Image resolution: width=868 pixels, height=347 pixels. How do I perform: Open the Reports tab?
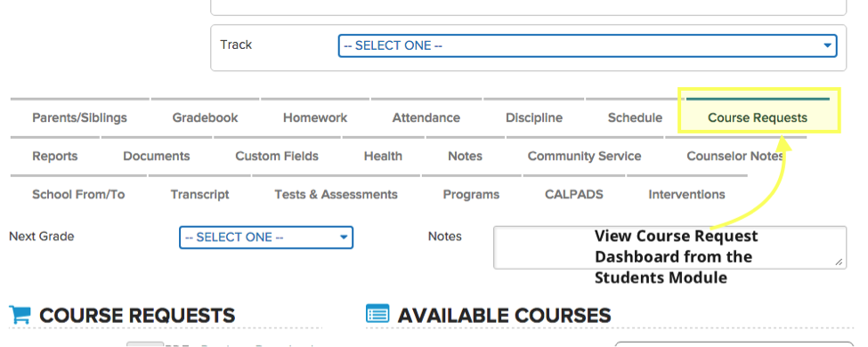pyautogui.click(x=55, y=157)
